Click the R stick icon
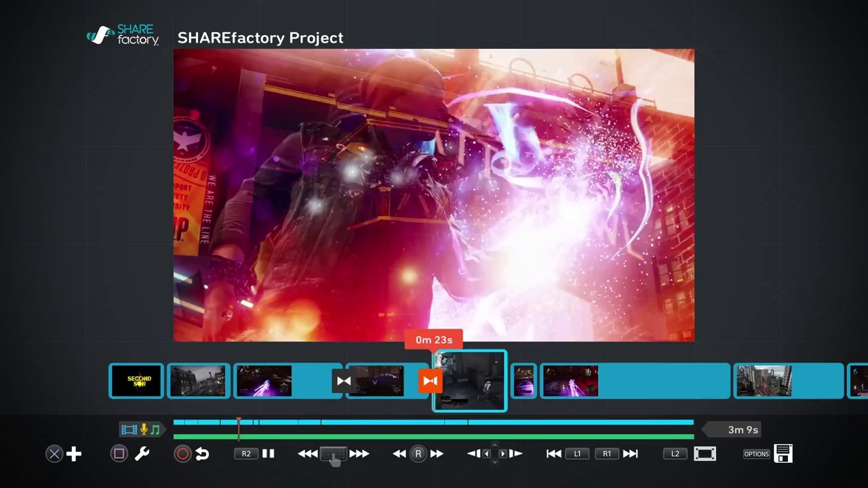The width and height of the screenshot is (868, 488). pyautogui.click(x=418, y=454)
